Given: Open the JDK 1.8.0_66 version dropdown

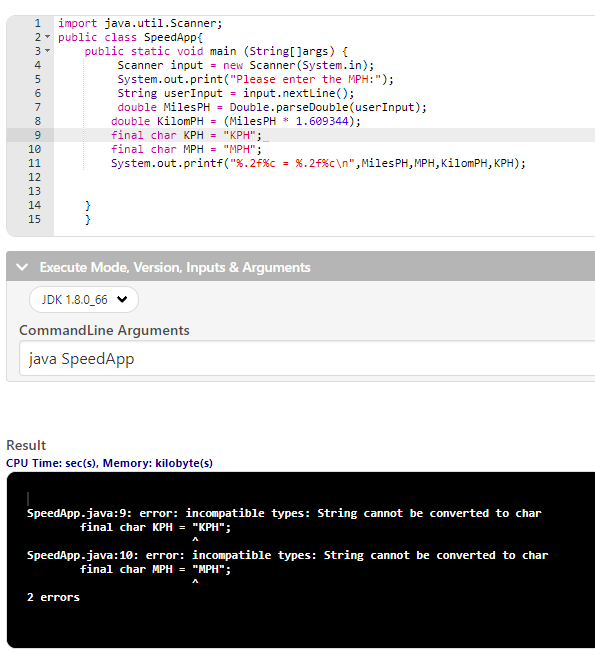Looking at the screenshot, I should pos(84,300).
